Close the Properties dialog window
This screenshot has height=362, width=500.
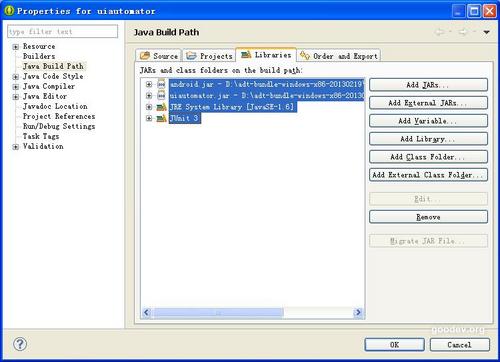click(489, 11)
